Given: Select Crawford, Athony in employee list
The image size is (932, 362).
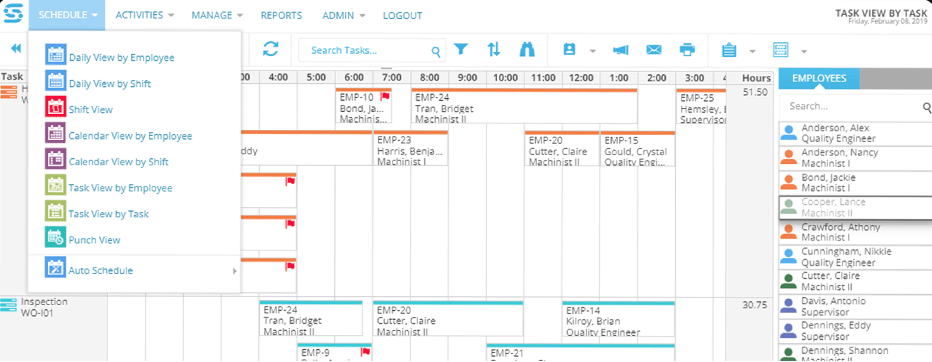Looking at the screenshot, I should [855, 232].
